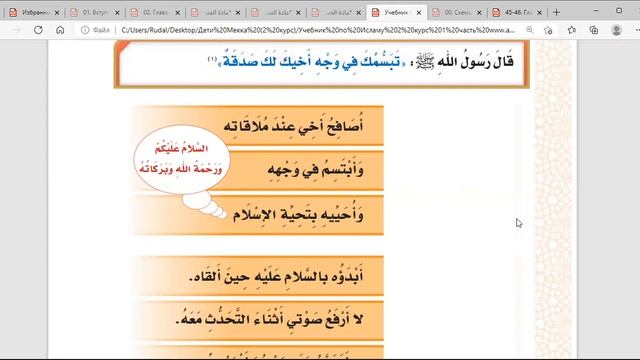Close the '00. Схема' tab
This screenshot has width=640, height=360.
pyautogui.click(x=479, y=13)
